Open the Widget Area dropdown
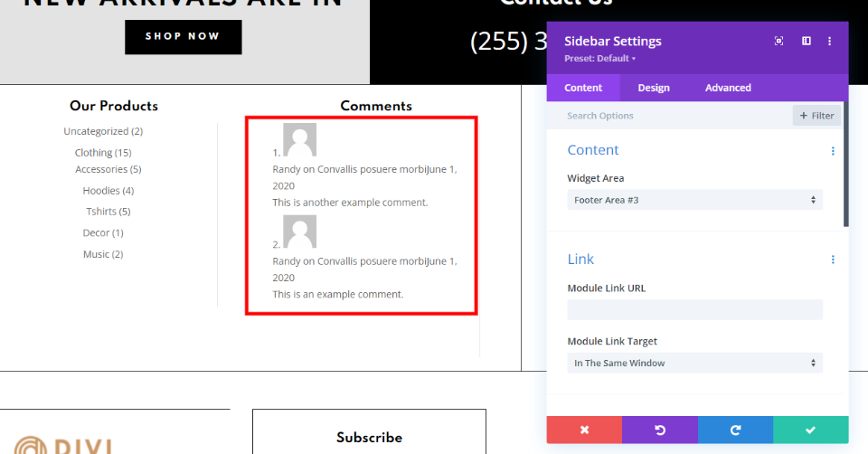This screenshot has height=454, width=868. pos(694,200)
